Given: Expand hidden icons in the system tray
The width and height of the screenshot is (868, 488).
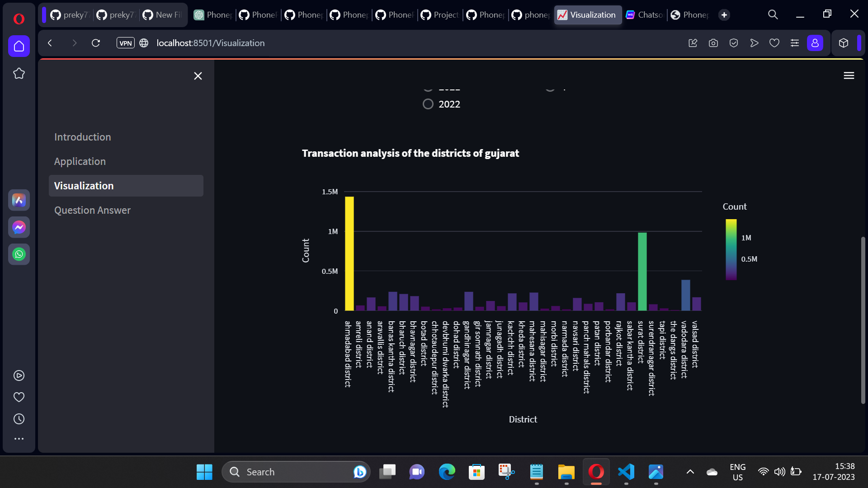Looking at the screenshot, I should click(690, 471).
